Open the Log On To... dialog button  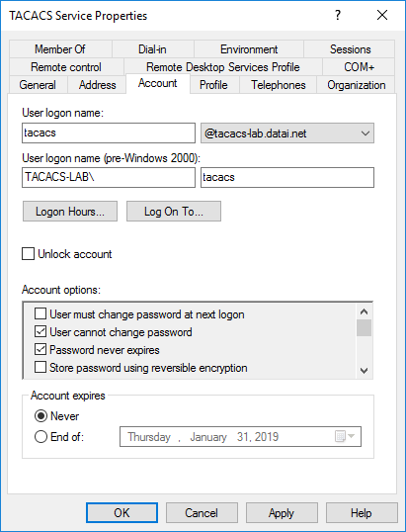174,212
